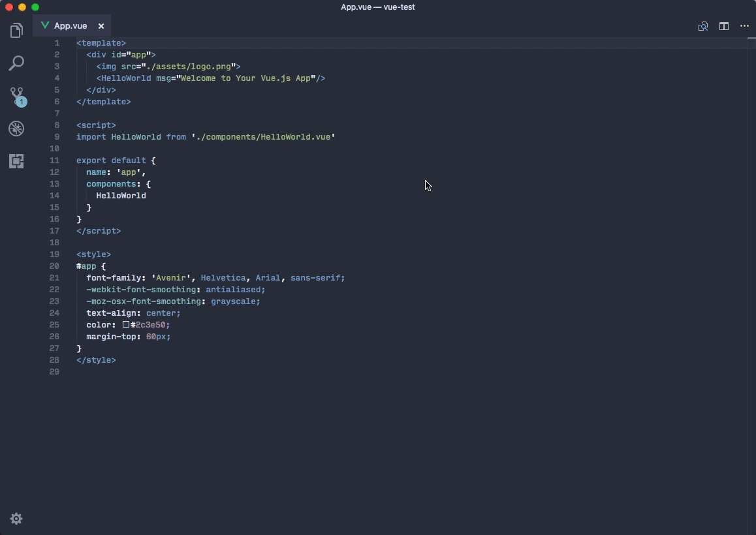Click the window title App.vue — vue-test
Image resolution: width=756 pixels, height=535 pixels.
point(377,7)
